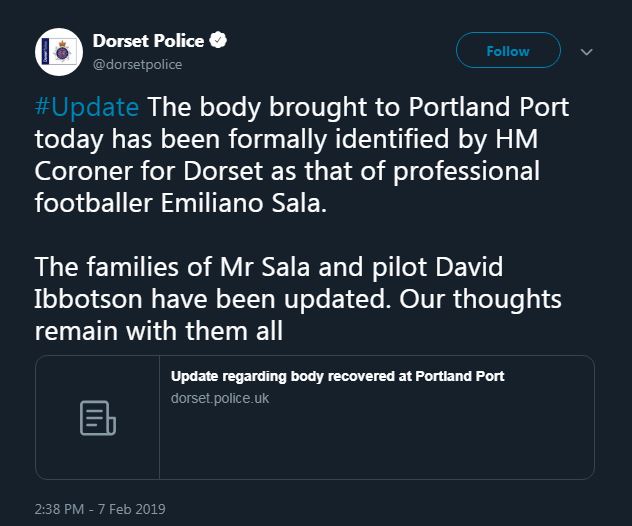Follow the Dorset Police account
This screenshot has height=526, width=632.
508,50
